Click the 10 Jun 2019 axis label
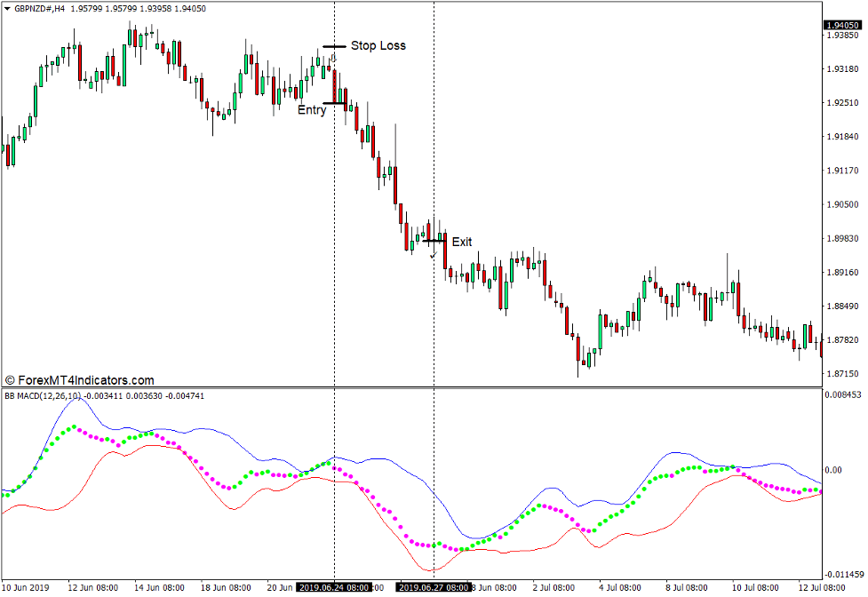Screen dimensions: 868x597 (x=27, y=586)
